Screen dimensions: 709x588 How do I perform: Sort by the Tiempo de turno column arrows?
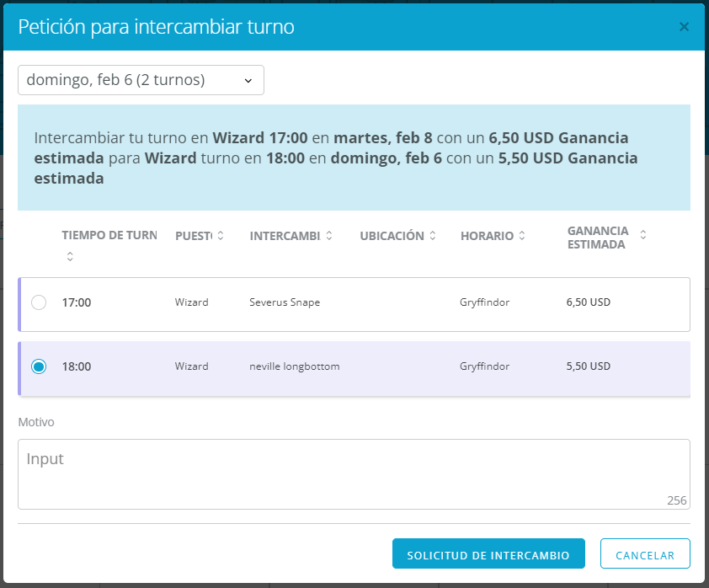70,257
